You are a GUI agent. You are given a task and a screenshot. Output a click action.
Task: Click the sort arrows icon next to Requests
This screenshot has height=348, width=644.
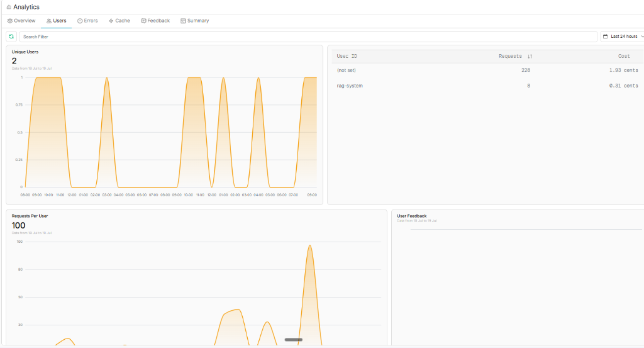[x=530, y=56]
